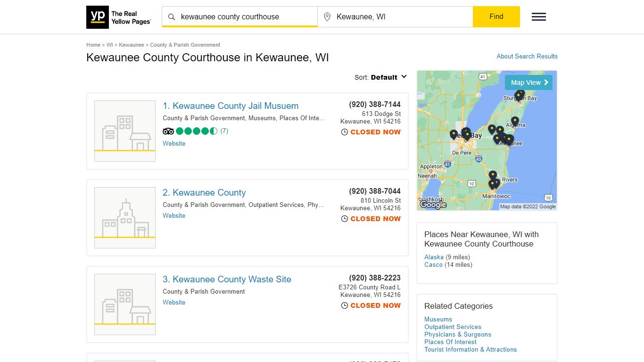
Task: Open About Search Results link
Action: (527, 56)
